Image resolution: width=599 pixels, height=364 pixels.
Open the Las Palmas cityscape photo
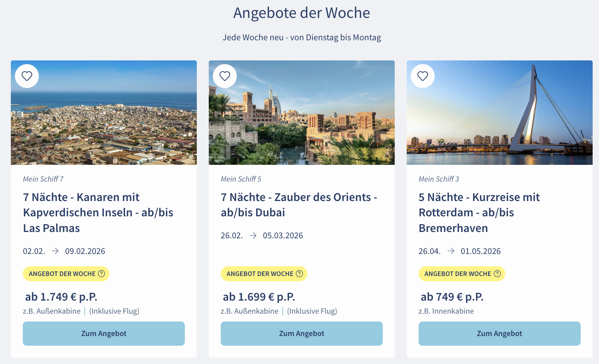point(104,113)
